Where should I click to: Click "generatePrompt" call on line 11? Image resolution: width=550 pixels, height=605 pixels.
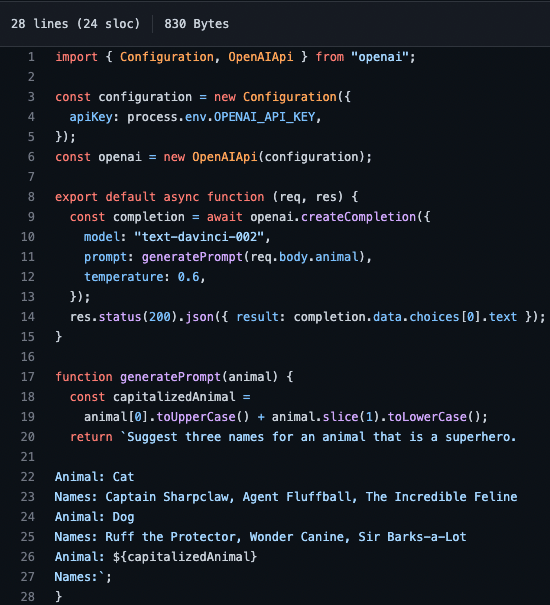tap(192, 257)
